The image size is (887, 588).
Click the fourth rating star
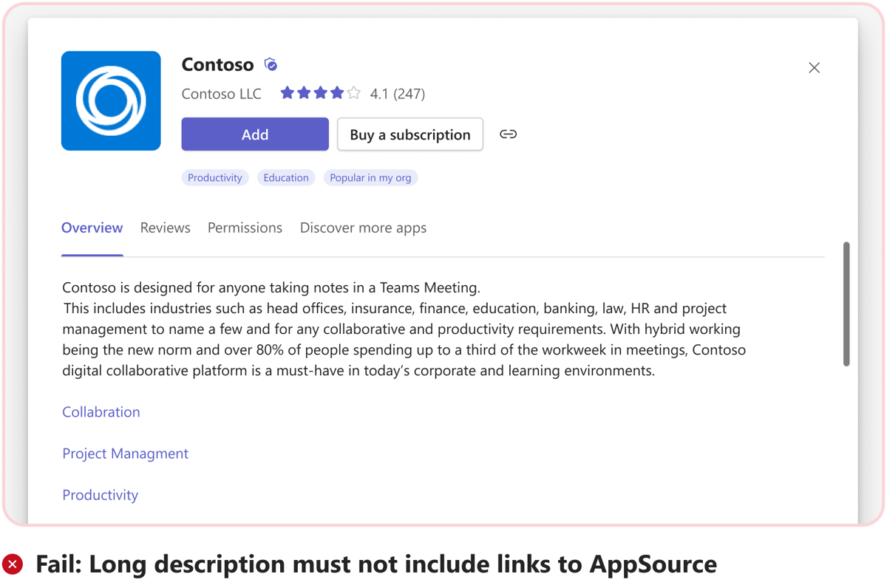337,92
